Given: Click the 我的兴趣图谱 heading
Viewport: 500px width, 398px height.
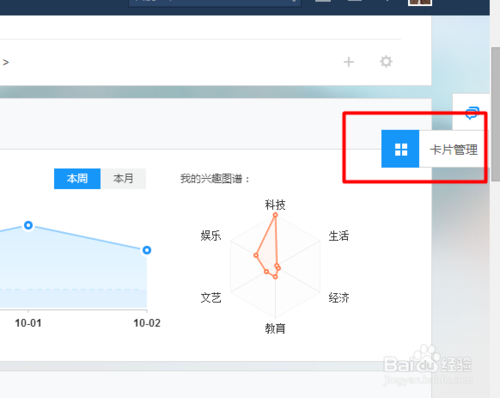Looking at the screenshot, I should coord(215,179).
